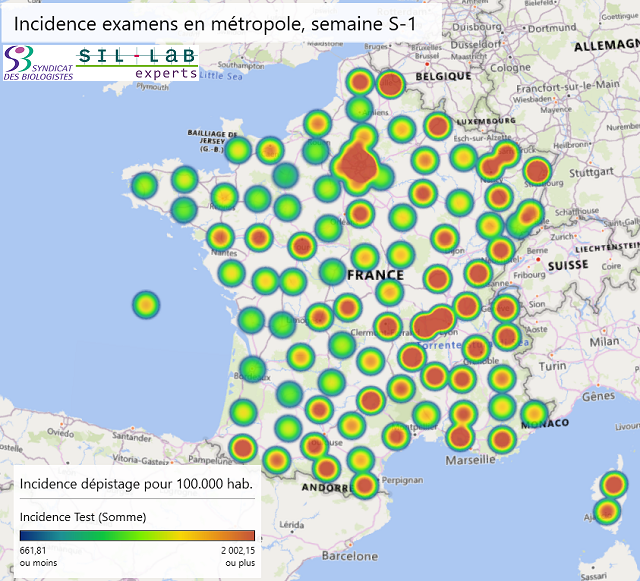The width and height of the screenshot is (640, 581).
Task: Click the 'Incidence Test (Somme)' legend label
Action: click(x=83, y=517)
